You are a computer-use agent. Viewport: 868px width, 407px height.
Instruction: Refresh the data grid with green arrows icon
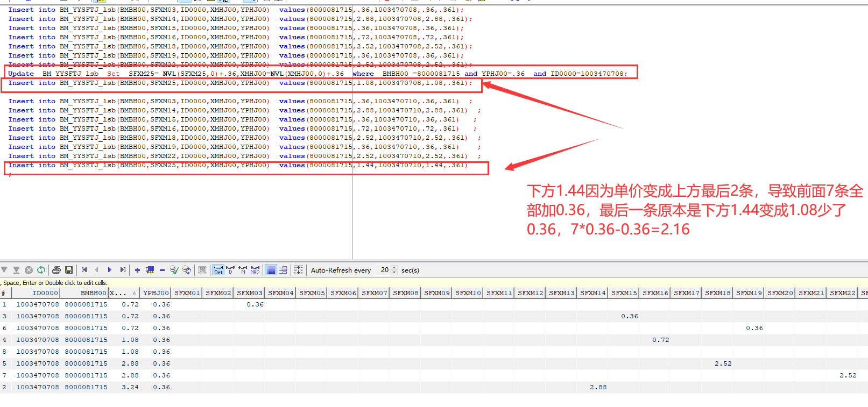coord(41,270)
